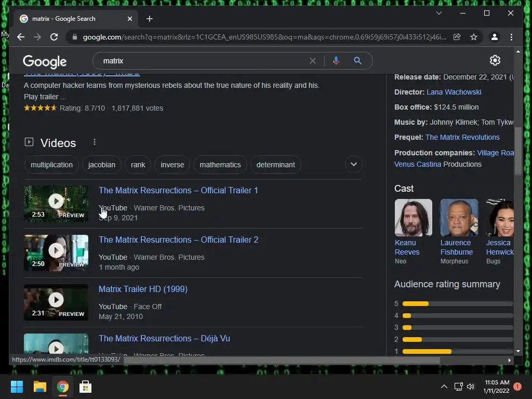This screenshot has height=399, width=532.
Task: Click 5-star audience rating bar
Action: 457,303
